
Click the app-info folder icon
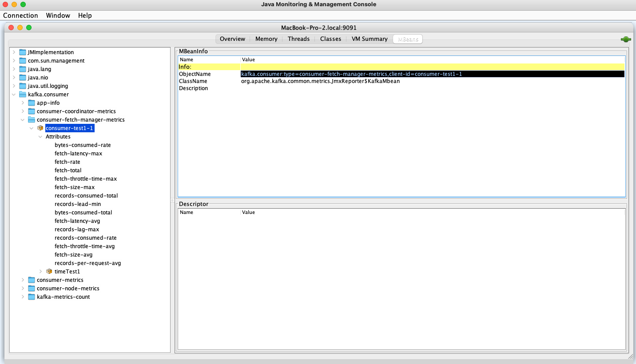[x=31, y=103]
